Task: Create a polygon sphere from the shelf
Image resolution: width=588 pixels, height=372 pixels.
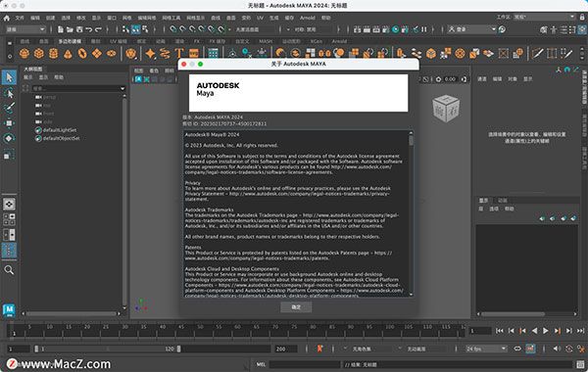Action: [24, 54]
